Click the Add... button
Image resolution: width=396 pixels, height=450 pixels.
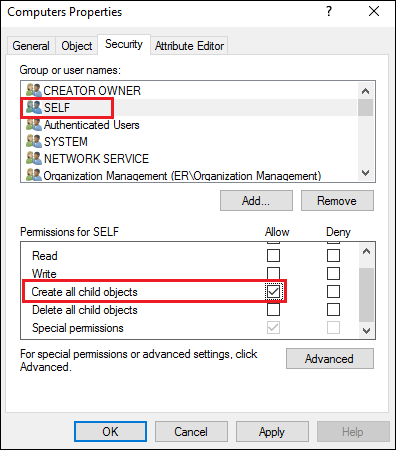point(256,201)
